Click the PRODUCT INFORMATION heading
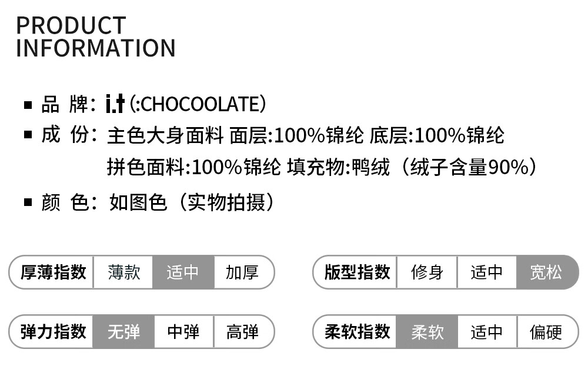 (x=95, y=36)
